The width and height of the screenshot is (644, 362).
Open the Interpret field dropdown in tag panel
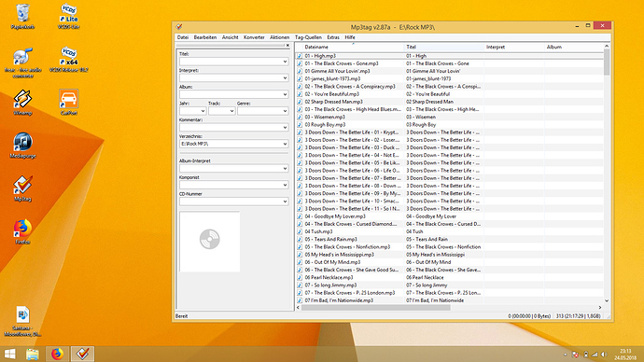(x=285, y=78)
